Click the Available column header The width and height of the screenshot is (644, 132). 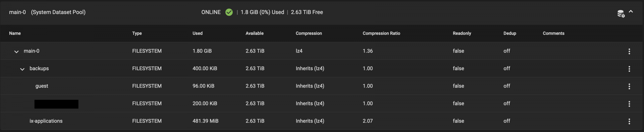point(255,33)
